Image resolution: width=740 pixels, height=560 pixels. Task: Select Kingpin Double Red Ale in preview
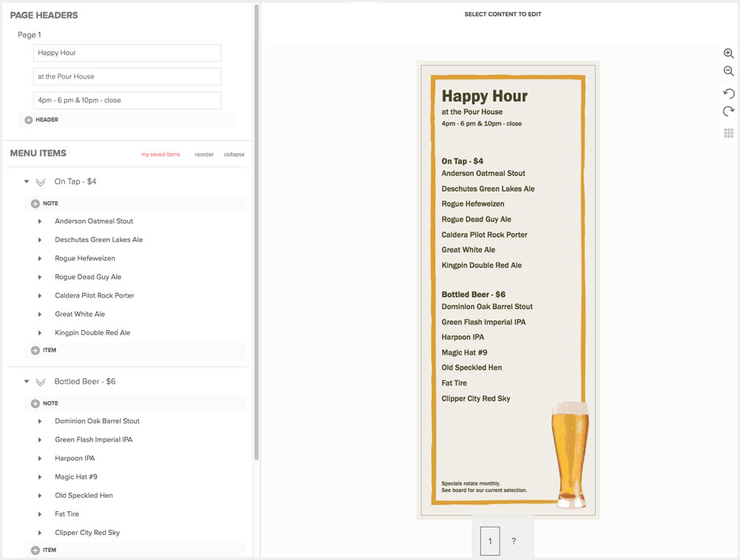482,265
